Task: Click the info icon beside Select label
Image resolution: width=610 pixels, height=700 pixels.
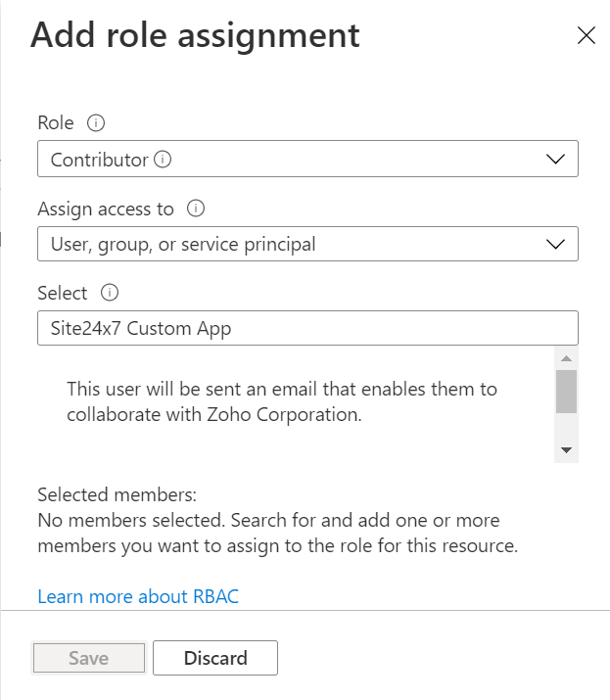Action: (x=110, y=293)
